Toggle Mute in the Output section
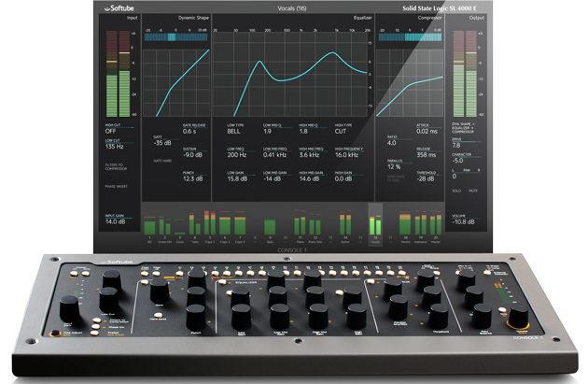Image resolution: width=588 pixels, height=384 pixels. tap(473, 191)
